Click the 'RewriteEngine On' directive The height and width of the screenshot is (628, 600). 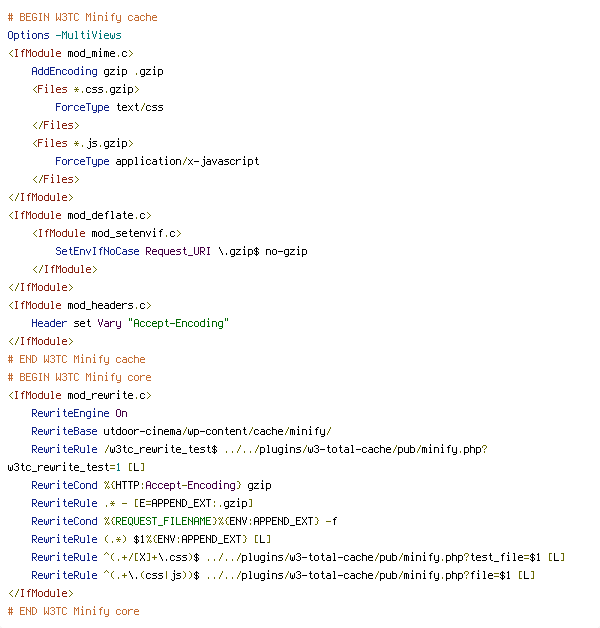coord(79,413)
